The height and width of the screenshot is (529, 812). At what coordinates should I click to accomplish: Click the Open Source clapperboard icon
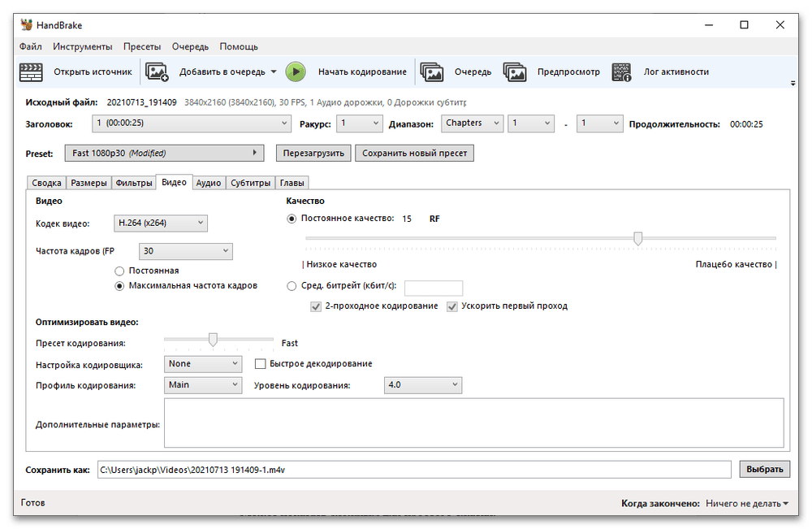(x=31, y=72)
